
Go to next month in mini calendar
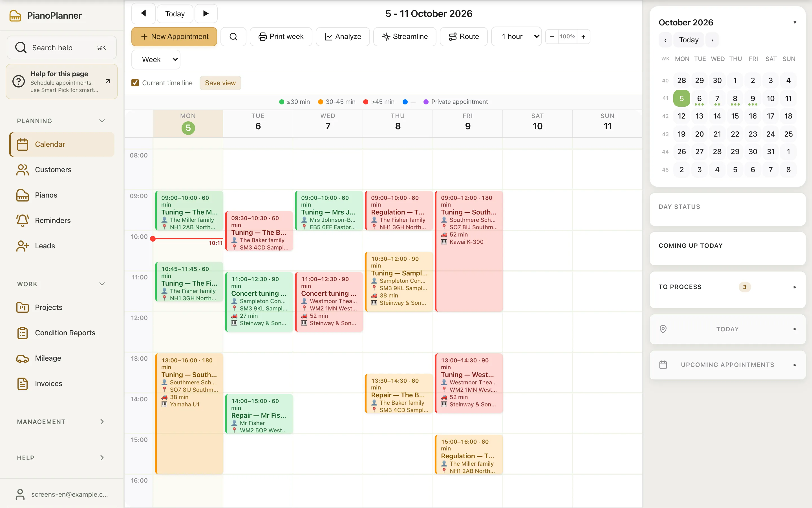coord(712,40)
